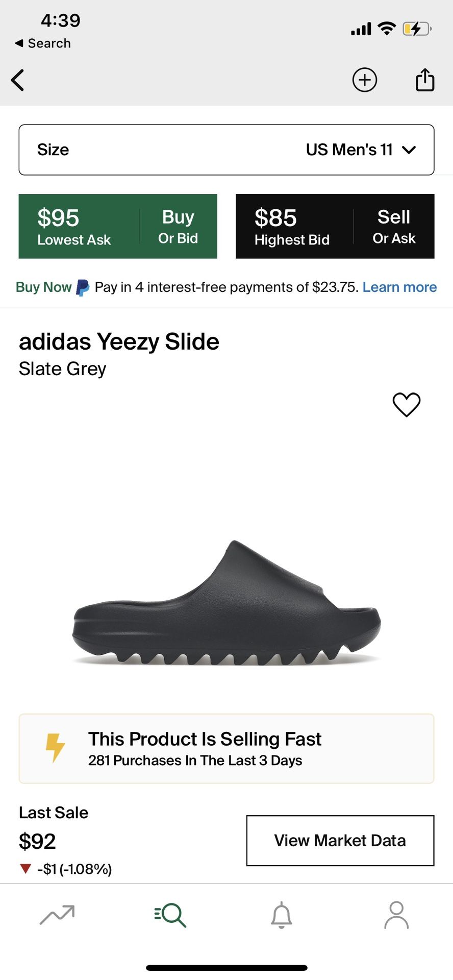Tap the PayPal logo icon

coord(83,287)
